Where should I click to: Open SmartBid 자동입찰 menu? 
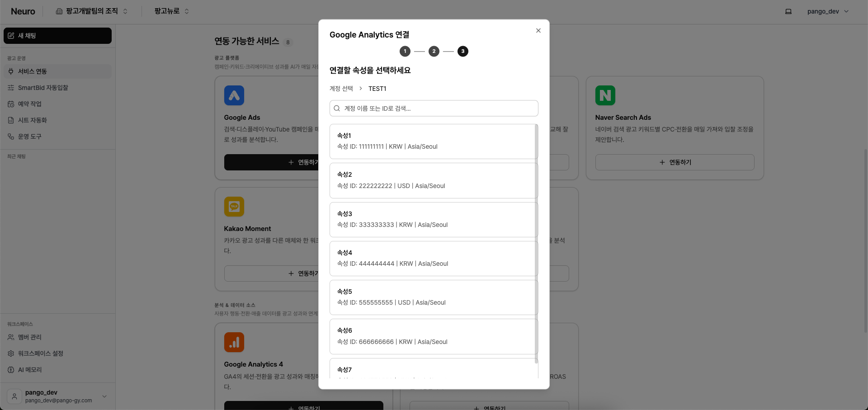pos(58,88)
